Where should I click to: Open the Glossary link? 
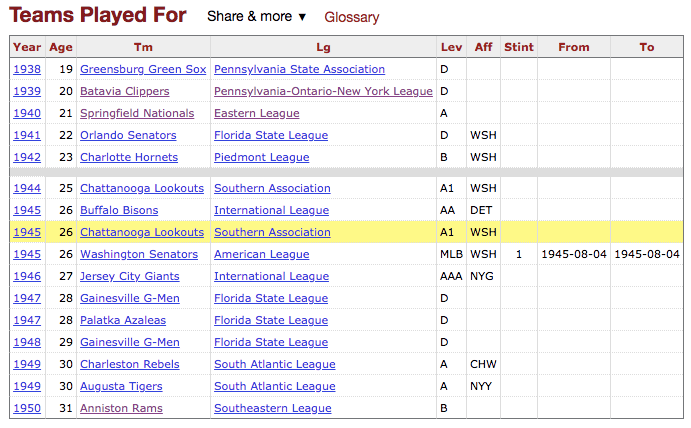(351, 17)
